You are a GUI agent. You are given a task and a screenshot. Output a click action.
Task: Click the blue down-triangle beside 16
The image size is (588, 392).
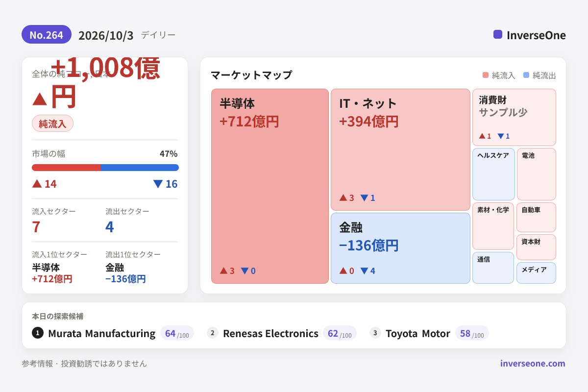[x=158, y=184]
